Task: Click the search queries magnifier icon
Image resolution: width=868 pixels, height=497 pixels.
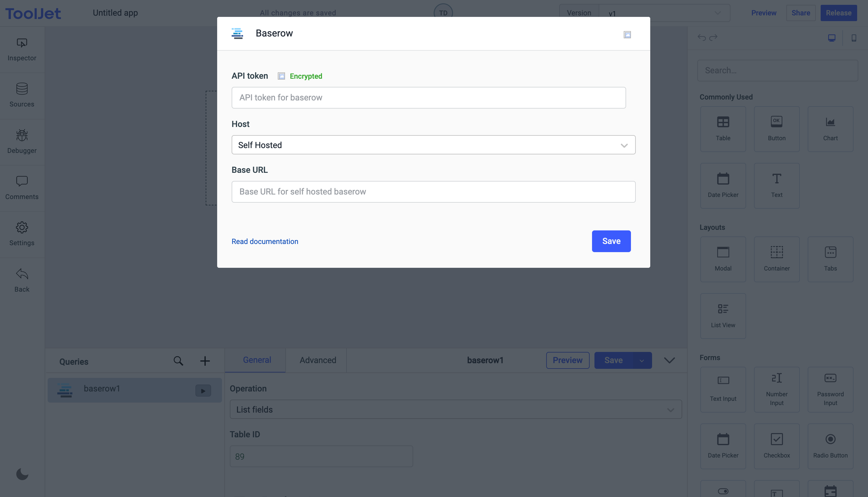Action: [x=178, y=361]
